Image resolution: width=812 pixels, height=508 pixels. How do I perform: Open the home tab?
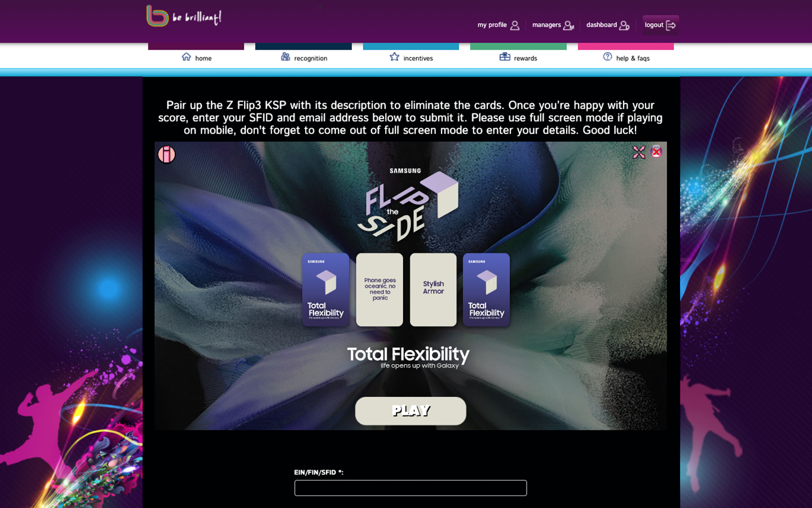tap(196, 57)
